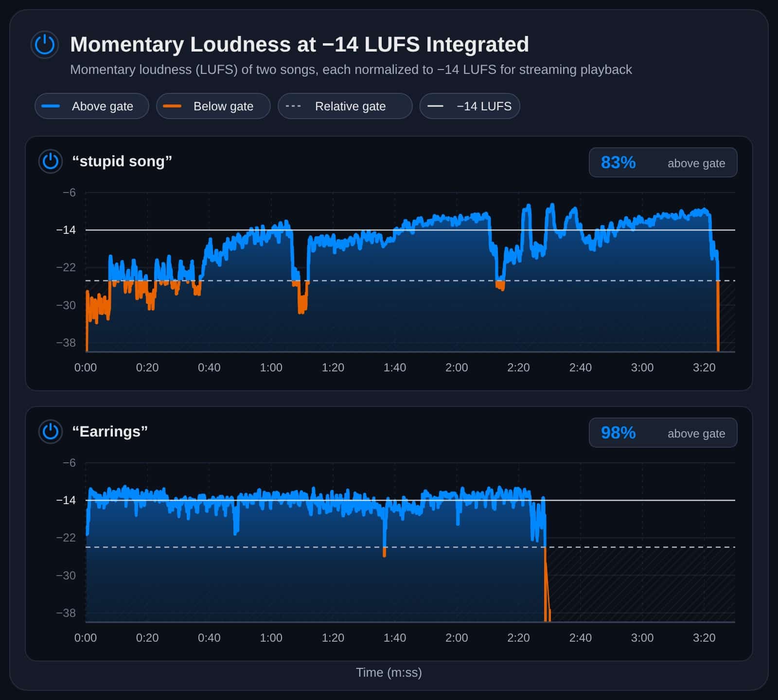Click the subtitle about streaming playback normalization
The height and width of the screenshot is (700, 778).
[x=351, y=70]
